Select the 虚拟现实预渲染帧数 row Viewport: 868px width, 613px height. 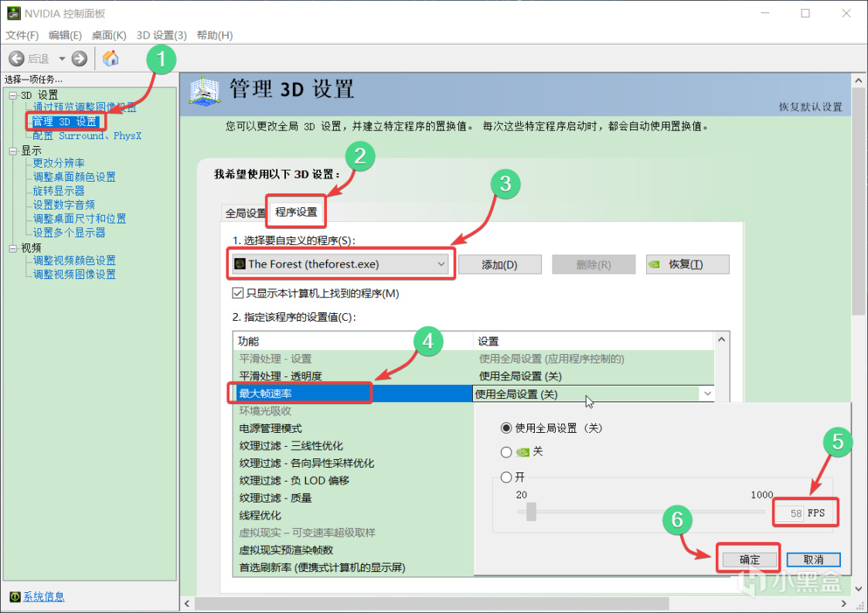(352, 550)
